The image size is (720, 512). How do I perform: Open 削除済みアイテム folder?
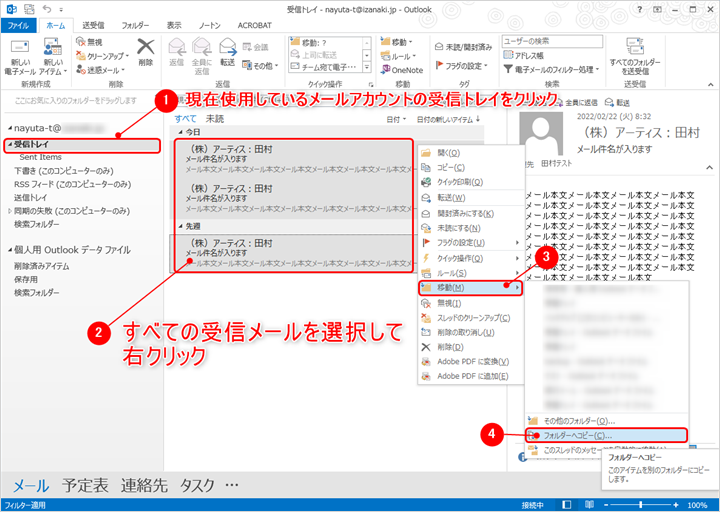click(42, 266)
